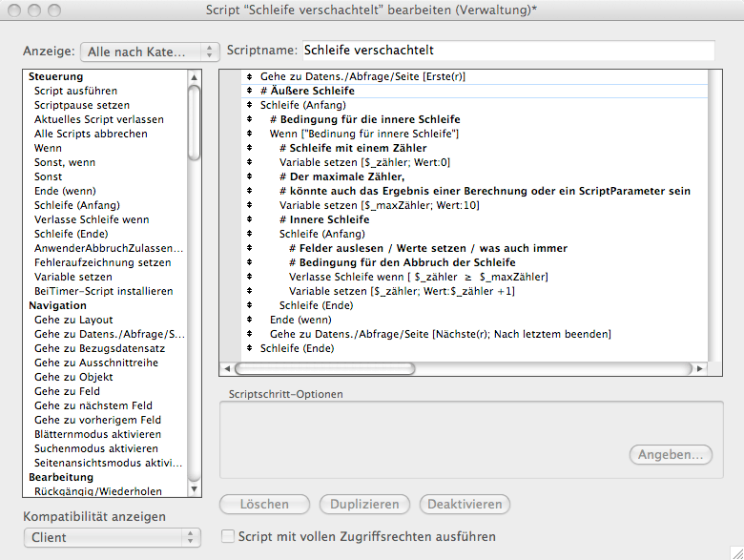Open the 'Anzeige' category dropdown
744x560 pixels.
pos(151,51)
